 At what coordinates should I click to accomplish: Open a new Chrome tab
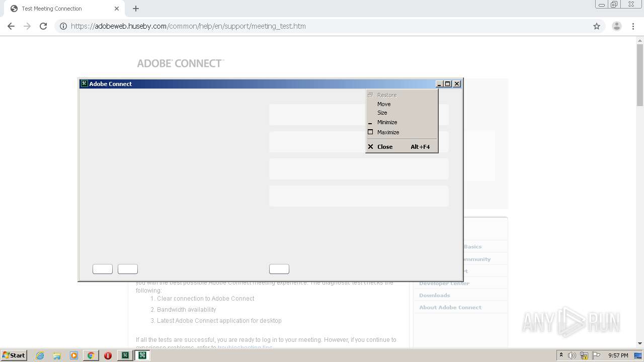coord(136,9)
